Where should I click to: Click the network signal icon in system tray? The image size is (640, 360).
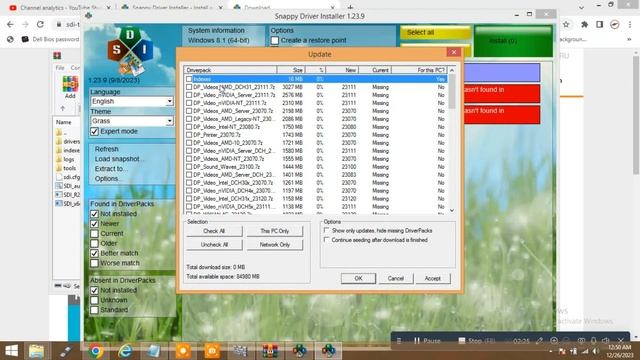pyautogui.click(x=585, y=351)
